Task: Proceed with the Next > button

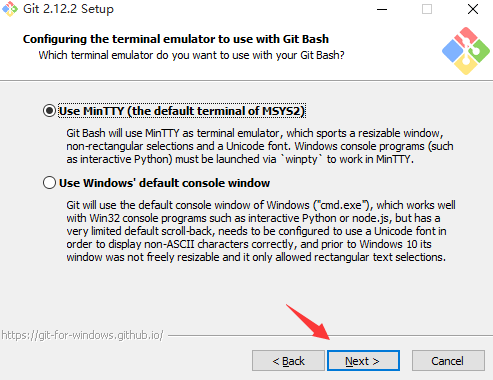Action: [x=363, y=361]
